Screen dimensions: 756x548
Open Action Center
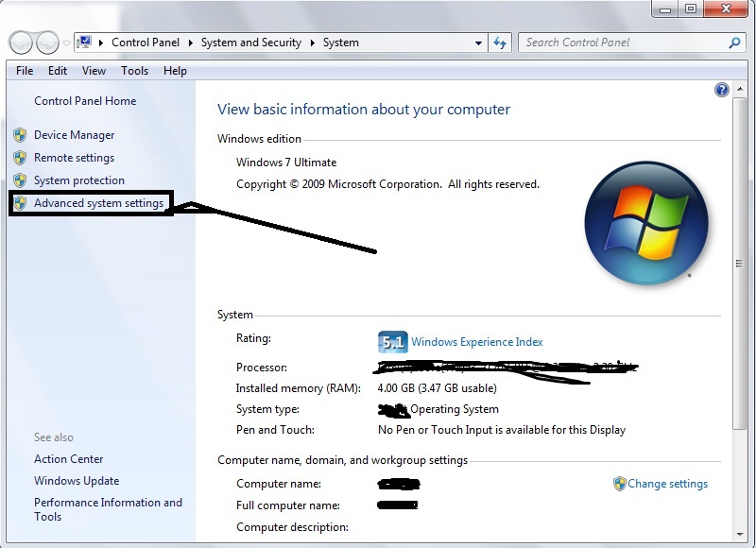68,459
